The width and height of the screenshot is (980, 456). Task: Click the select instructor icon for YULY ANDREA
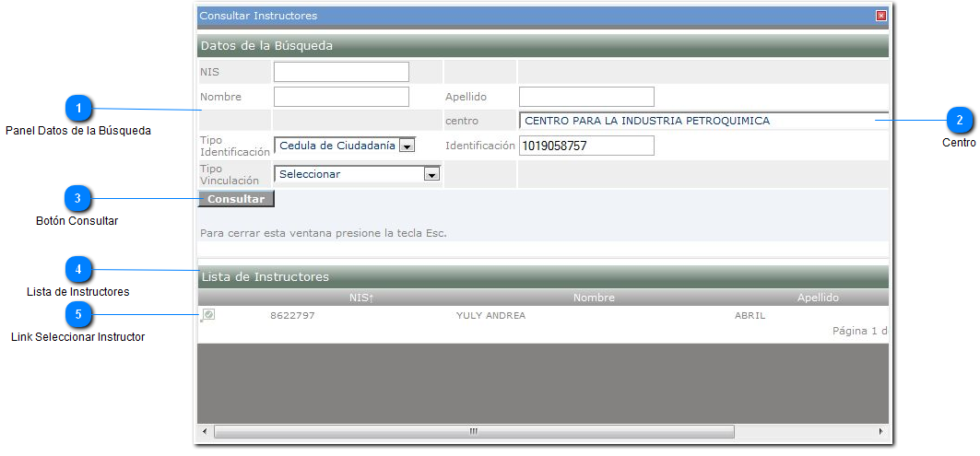208,315
